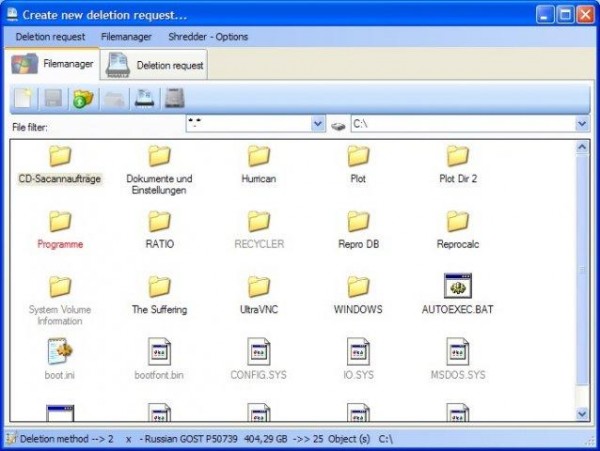The height and width of the screenshot is (451, 600).
Task: Click the file list scrollbar down arrow
Action: (x=582, y=412)
